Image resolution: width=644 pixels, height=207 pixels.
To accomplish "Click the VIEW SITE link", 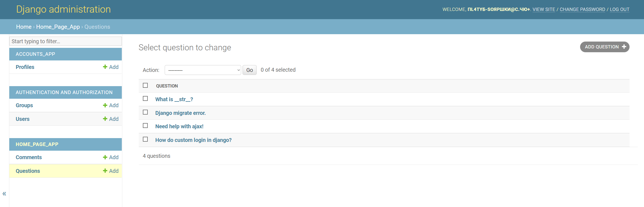I will (544, 9).
